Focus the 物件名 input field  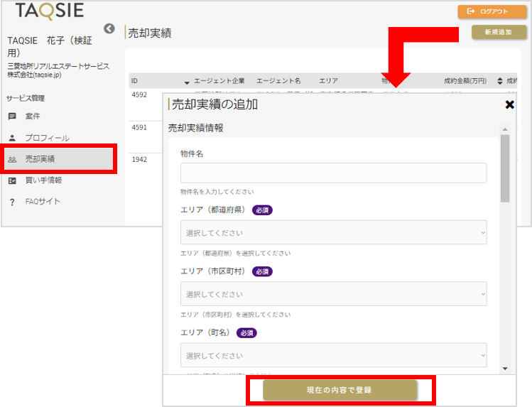coord(334,173)
